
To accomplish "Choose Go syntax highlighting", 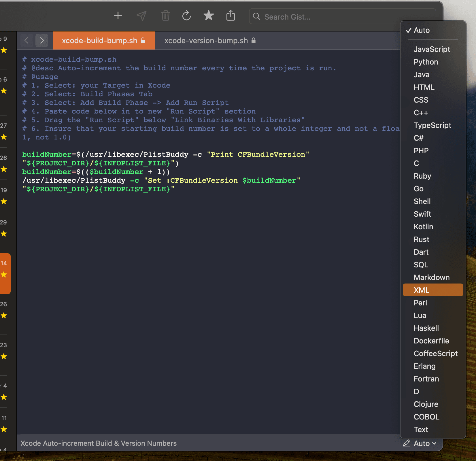I will [433, 189].
